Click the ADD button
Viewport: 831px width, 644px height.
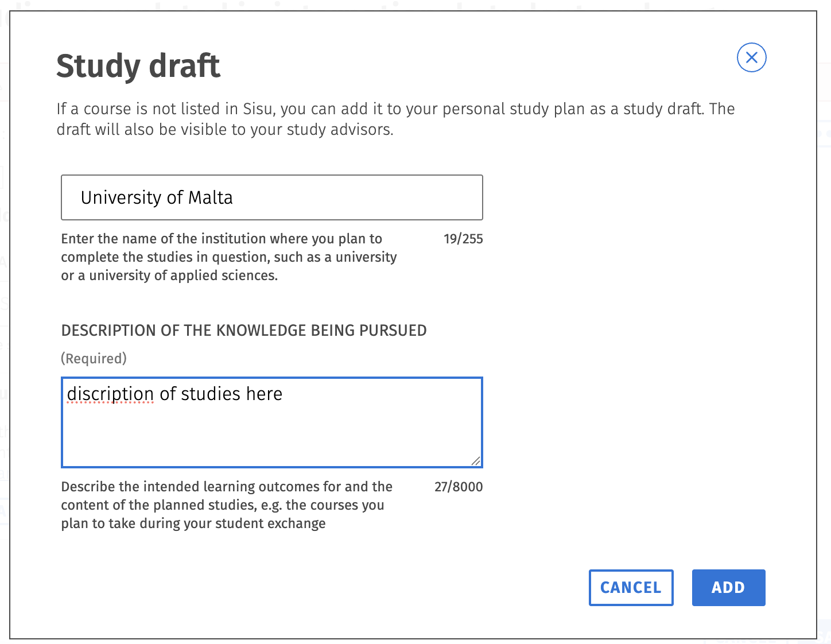728,587
